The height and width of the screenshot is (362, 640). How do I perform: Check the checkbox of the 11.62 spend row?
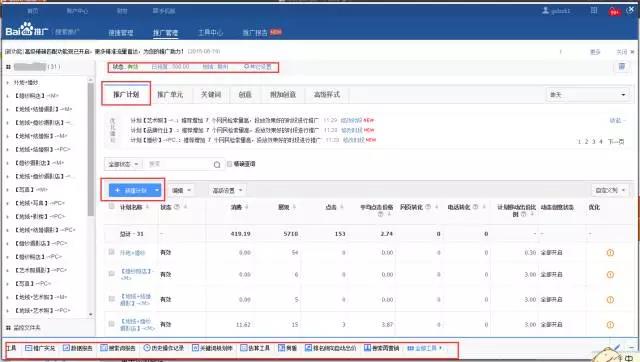tap(111, 324)
